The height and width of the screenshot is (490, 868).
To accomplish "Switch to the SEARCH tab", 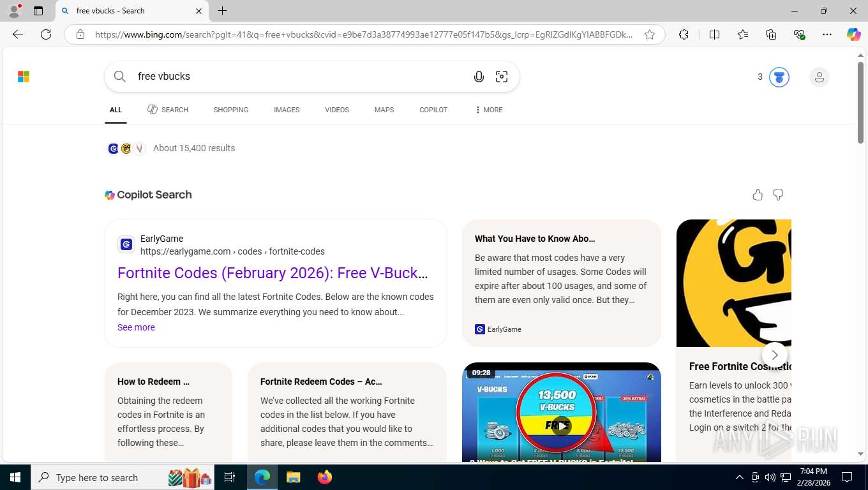I will (168, 110).
